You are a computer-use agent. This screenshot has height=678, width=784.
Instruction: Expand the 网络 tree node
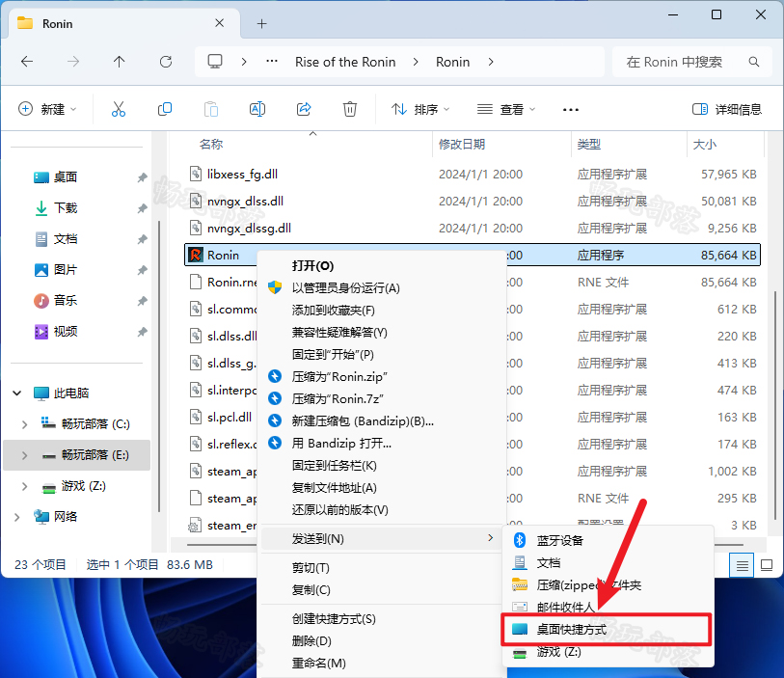[x=17, y=517]
